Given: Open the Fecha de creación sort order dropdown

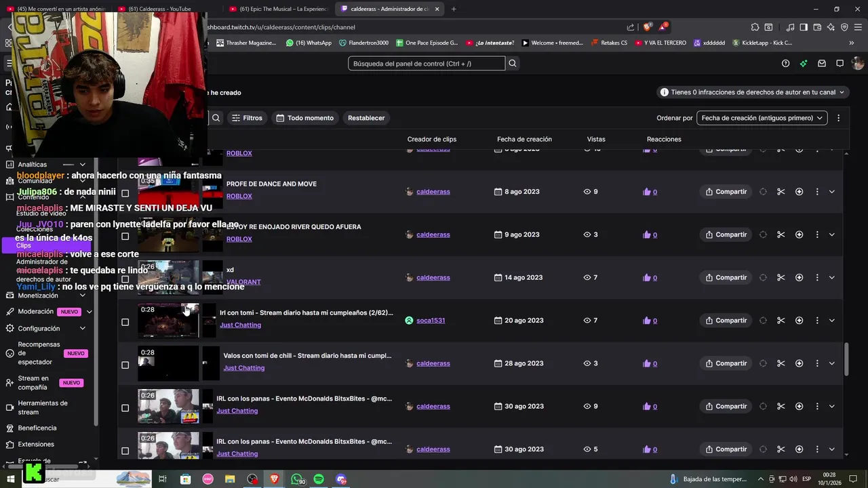Looking at the screenshot, I should tap(762, 118).
